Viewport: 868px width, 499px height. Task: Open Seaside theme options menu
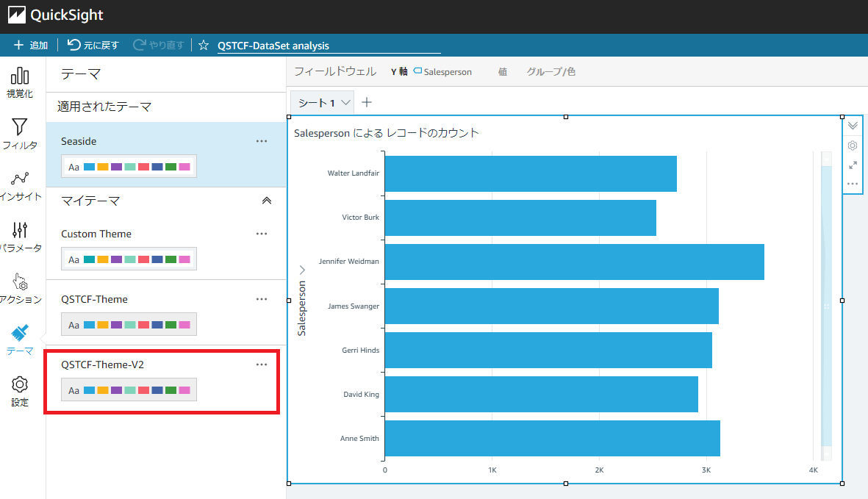(262, 141)
